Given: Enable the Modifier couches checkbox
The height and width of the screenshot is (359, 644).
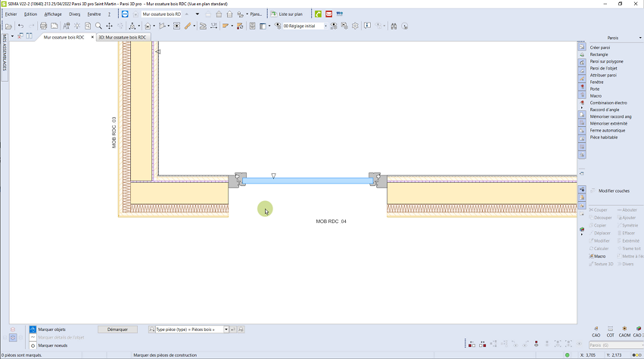Looking at the screenshot, I should [593, 190].
